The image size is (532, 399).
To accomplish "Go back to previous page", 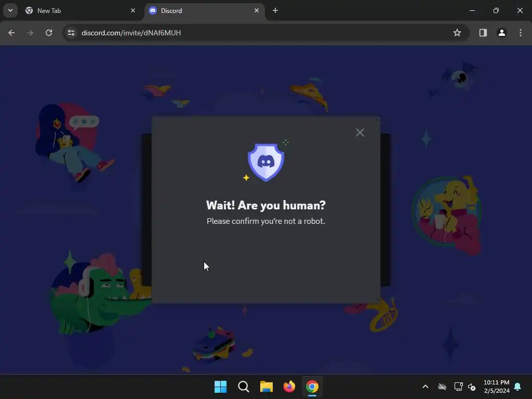I will [x=11, y=33].
